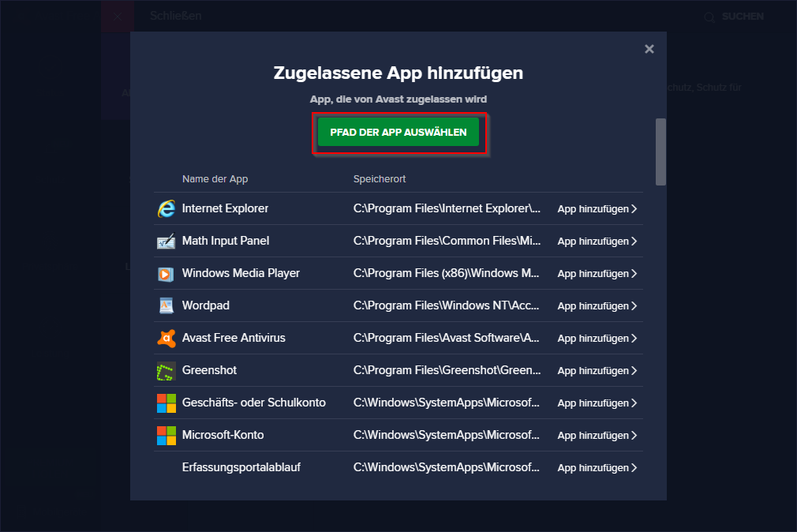Select the Greenshot app name
Image resolution: width=797 pixels, height=532 pixels.
[209, 370]
